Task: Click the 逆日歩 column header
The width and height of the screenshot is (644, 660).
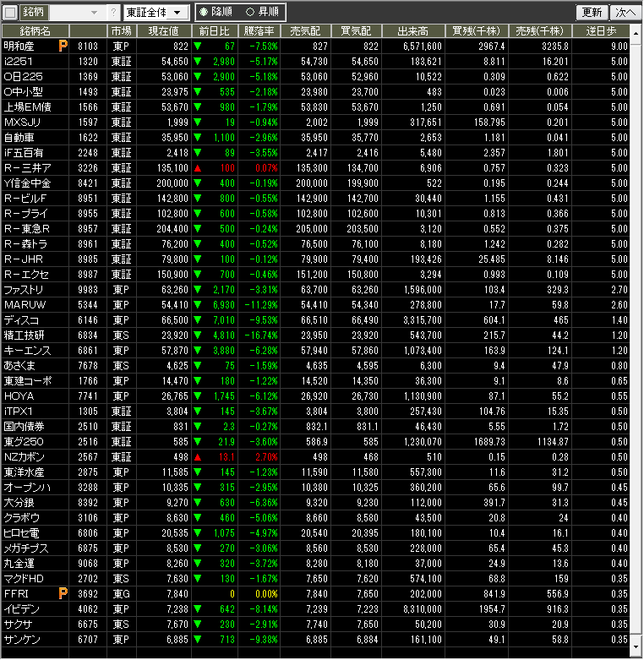Action: coord(608,30)
